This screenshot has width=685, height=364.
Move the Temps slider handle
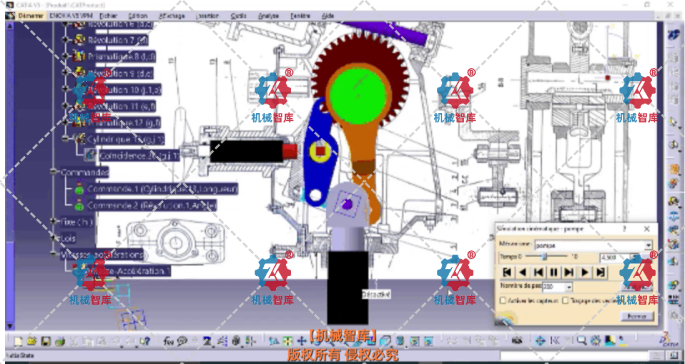point(544,257)
